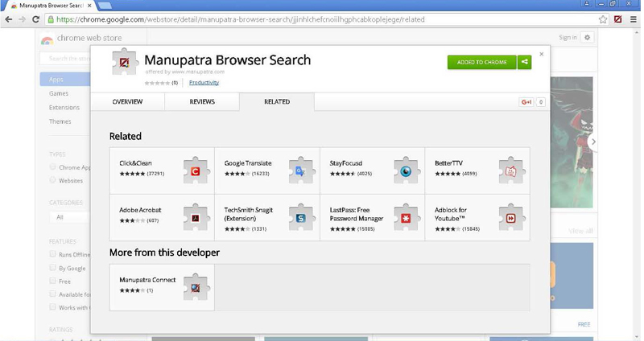The image size is (644, 341).
Task: Open the Click&Clean extension icon
Action: [196, 170]
